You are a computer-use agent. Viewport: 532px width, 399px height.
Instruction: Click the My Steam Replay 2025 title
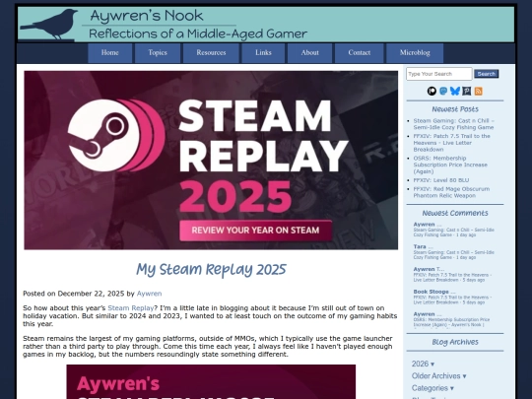coord(211,270)
